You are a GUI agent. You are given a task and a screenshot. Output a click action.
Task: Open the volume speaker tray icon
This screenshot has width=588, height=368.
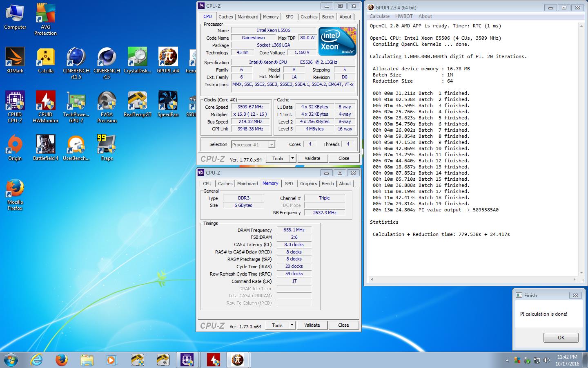point(546,360)
